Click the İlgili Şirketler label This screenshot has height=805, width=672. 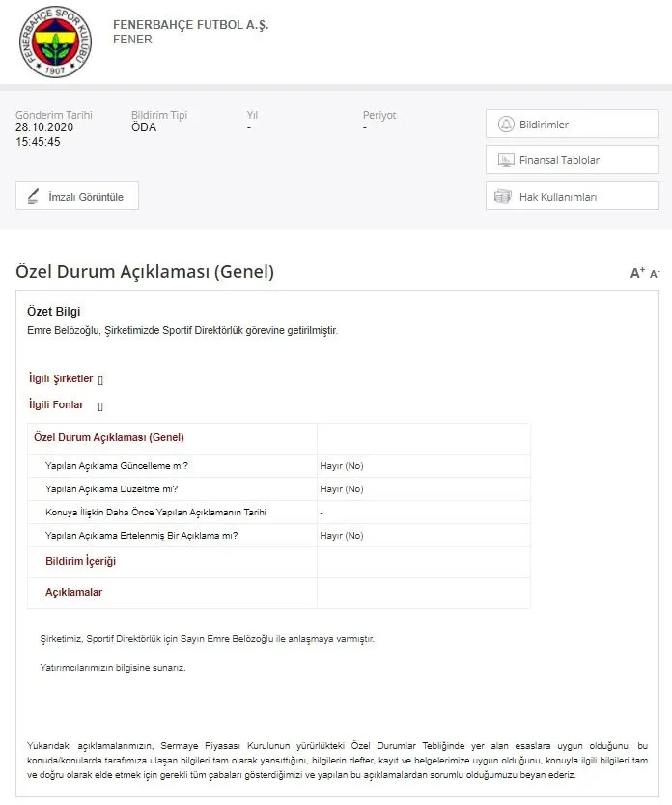click(x=60, y=378)
